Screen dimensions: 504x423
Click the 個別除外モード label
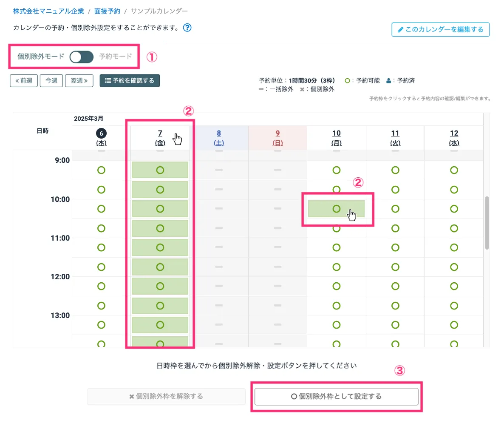coord(41,57)
